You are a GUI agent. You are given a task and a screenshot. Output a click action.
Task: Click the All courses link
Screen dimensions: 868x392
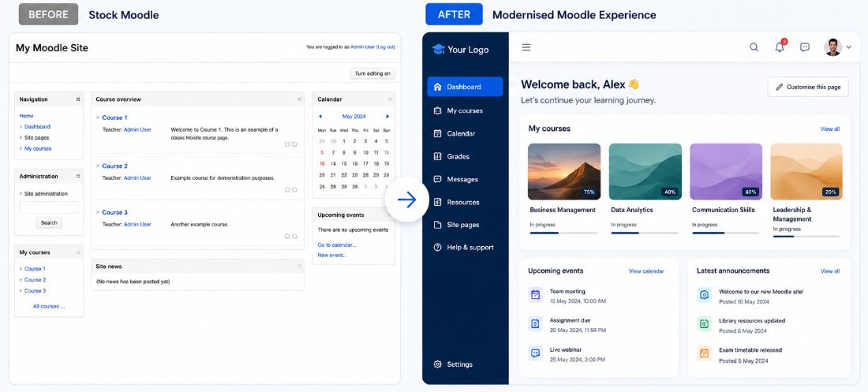(x=49, y=306)
